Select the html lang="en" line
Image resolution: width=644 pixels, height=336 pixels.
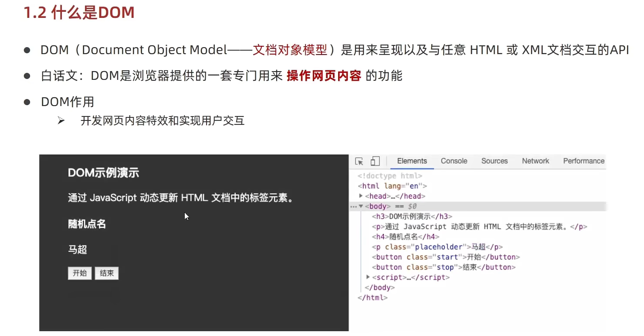(x=392, y=186)
